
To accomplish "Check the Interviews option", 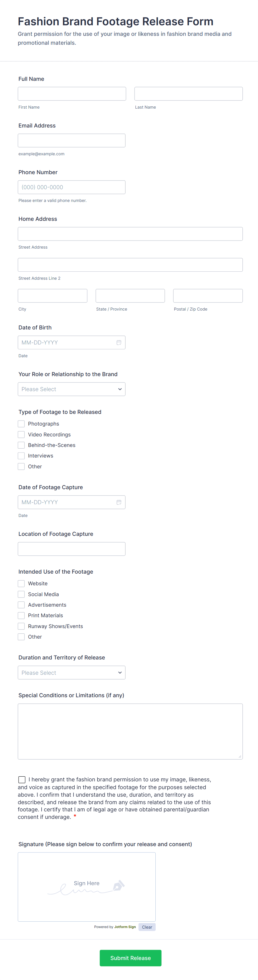I will [x=21, y=455].
